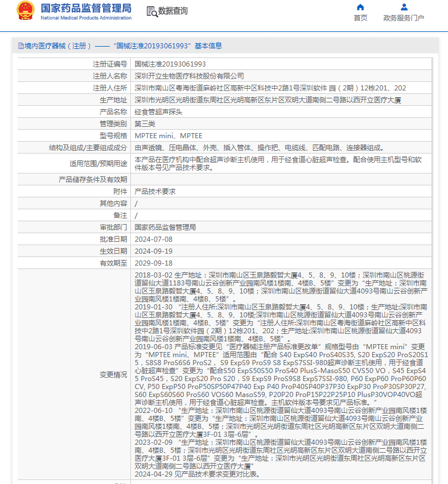Image resolution: width=448 pixels, height=484 pixels.
Task: Go to 首页 via its text label
Action: click(360, 18)
